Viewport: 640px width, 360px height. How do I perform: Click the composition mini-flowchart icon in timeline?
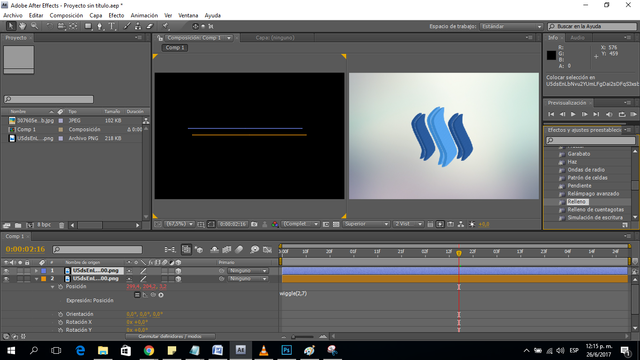click(170, 249)
